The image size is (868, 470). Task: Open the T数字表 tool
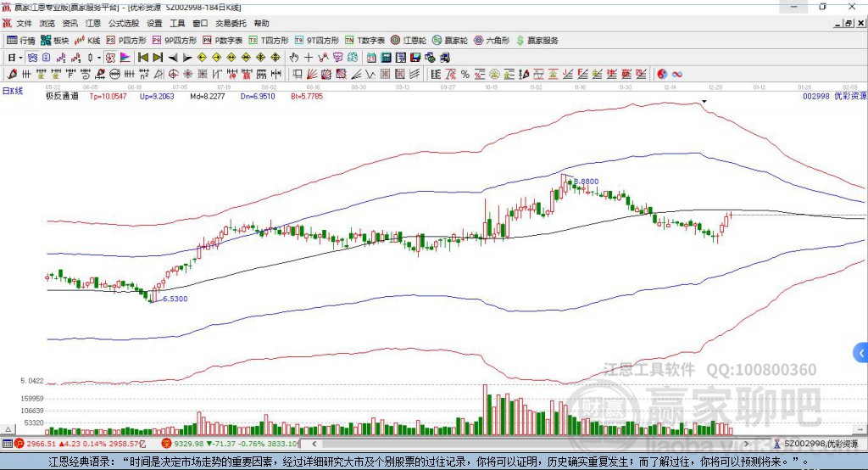click(x=364, y=41)
